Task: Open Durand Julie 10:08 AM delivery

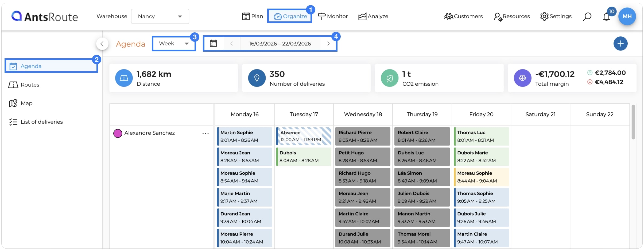Action: [363, 238]
